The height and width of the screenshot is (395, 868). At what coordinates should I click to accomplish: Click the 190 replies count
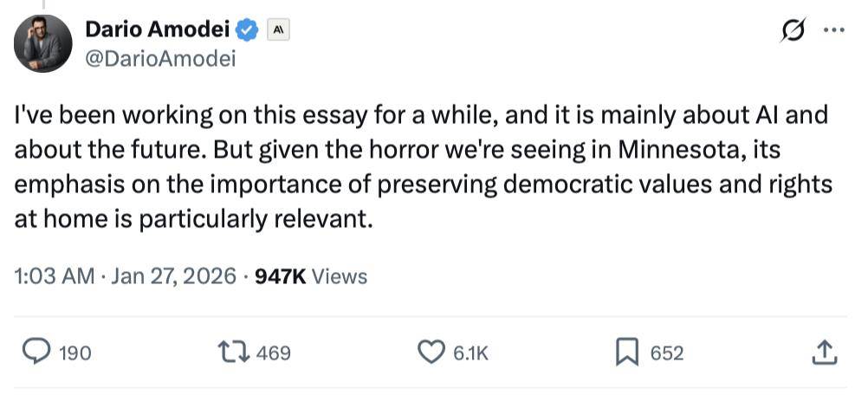75,353
